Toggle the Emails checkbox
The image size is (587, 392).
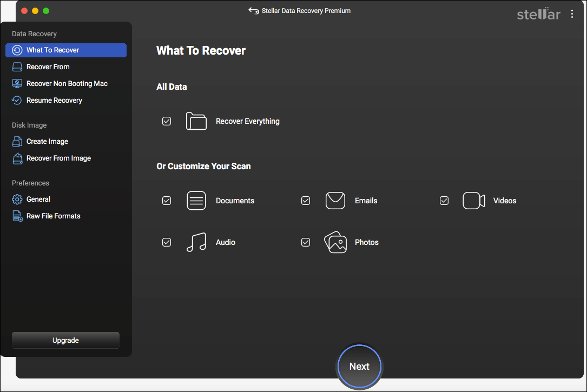306,201
